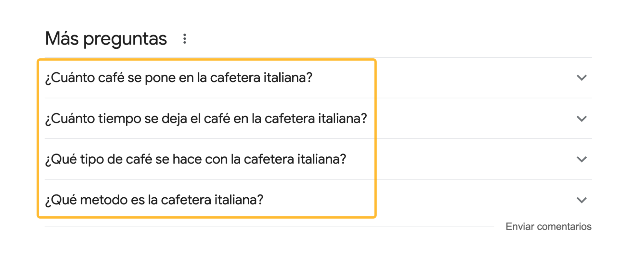Expand the '¿Qué metodo es la cafetera italiana?' question
Viewport: 644px width, 257px height.
tap(154, 200)
